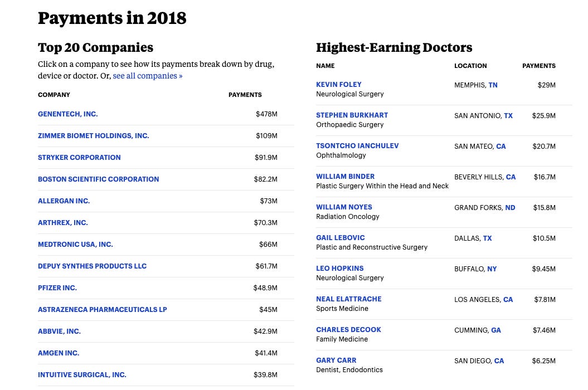Click CA state link for Beverly Hills

[x=511, y=177]
